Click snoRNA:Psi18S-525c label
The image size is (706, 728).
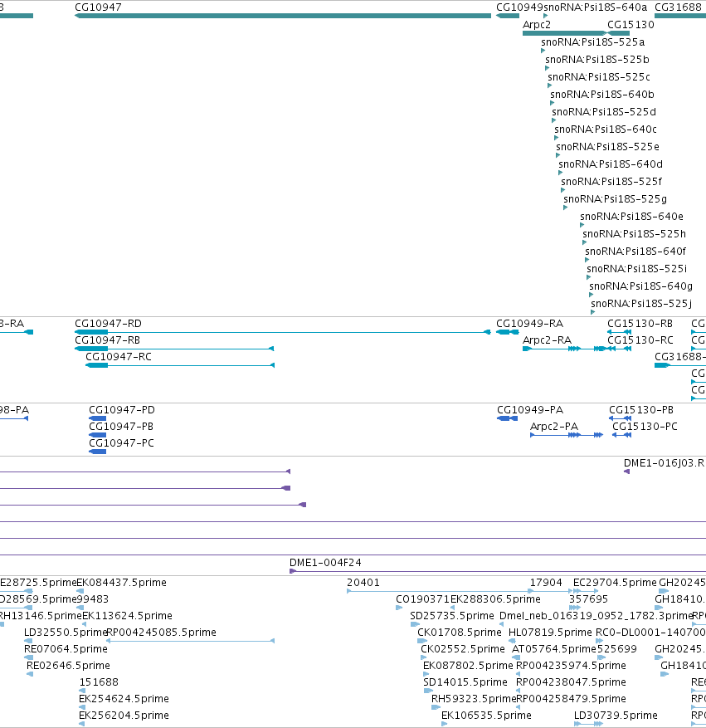click(x=599, y=77)
